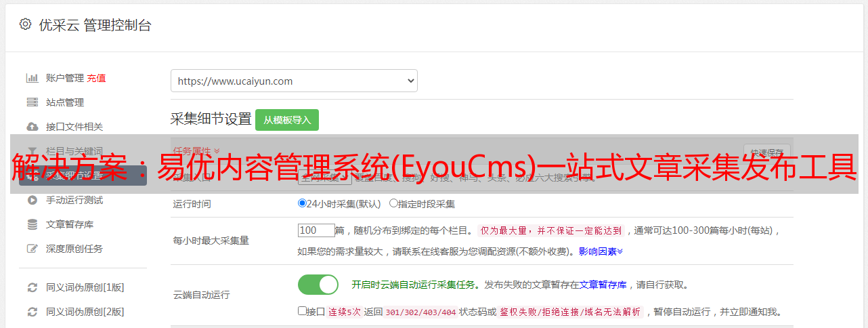Click the 深度原创任务 edit icon
Viewport: 868px width, 328px height.
[x=32, y=249]
